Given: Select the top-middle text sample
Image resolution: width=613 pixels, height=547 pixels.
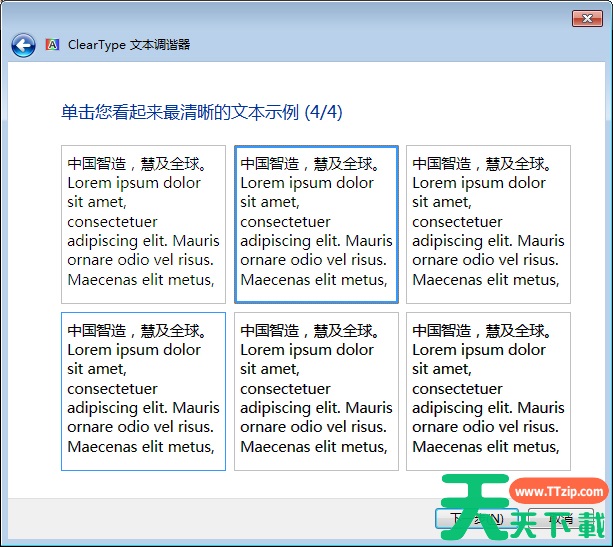Looking at the screenshot, I should click(316, 224).
